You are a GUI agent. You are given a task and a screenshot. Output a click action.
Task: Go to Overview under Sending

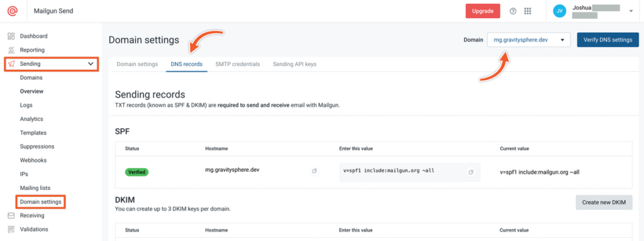click(31, 91)
